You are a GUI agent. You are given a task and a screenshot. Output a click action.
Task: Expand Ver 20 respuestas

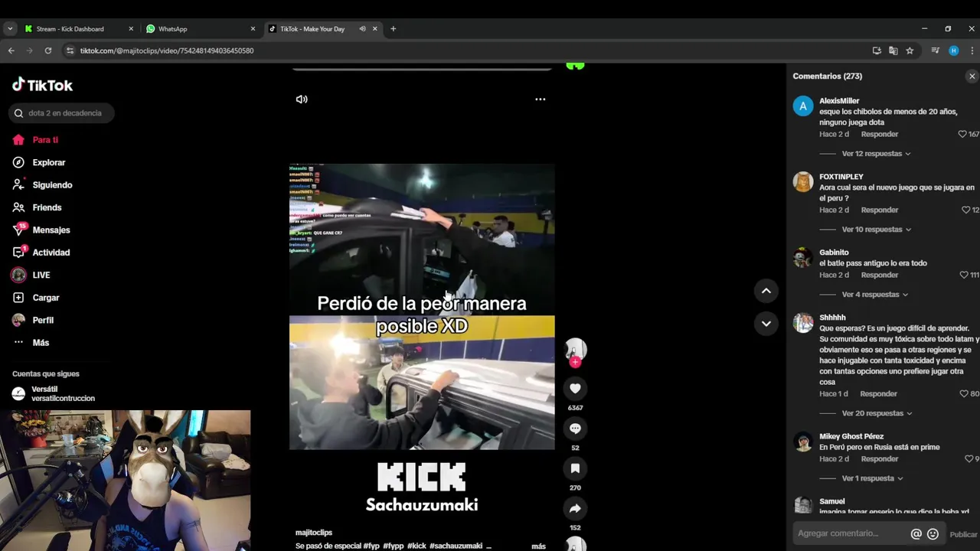point(877,413)
